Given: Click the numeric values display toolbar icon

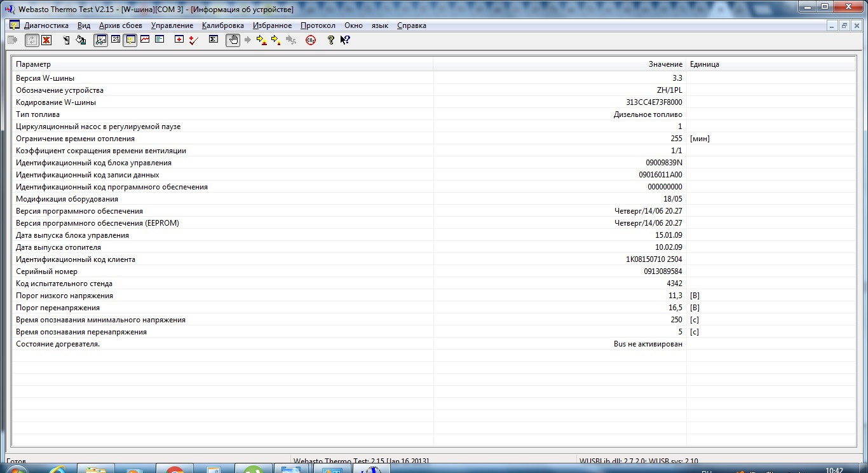Looking at the screenshot, I should [x=116, y=40].
